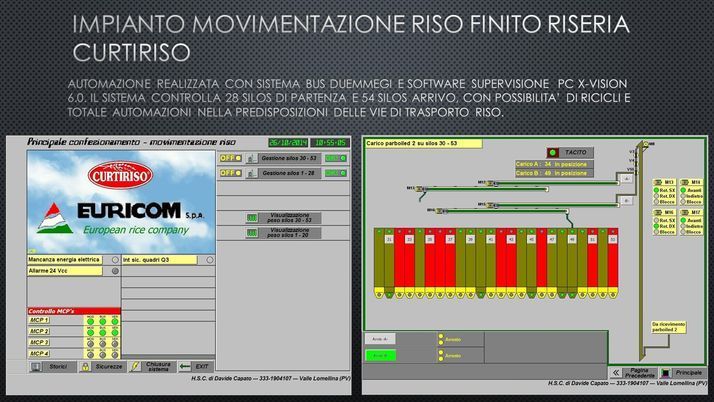The image size is (714, 402).
Task: Click icon beside Gestione silos 1 - 28
Action: click(x=250, y=173)
